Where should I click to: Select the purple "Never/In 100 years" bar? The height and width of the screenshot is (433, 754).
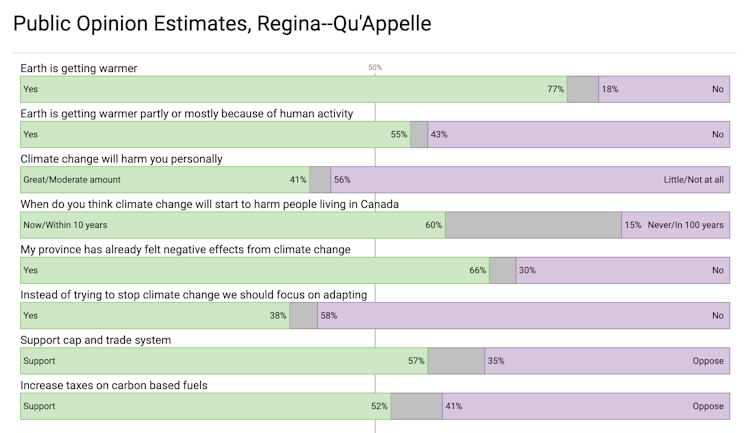tap(674, 225)
